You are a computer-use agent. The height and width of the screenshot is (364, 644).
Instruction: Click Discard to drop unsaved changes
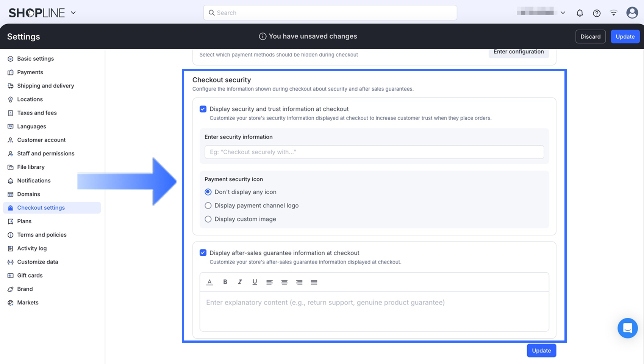(590, 36)
